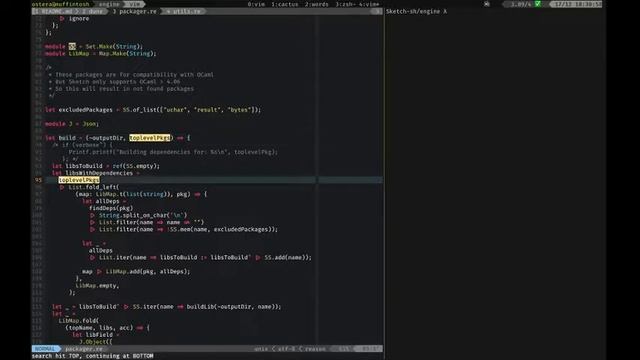Click line number 95 in gutter

(38, 180)
